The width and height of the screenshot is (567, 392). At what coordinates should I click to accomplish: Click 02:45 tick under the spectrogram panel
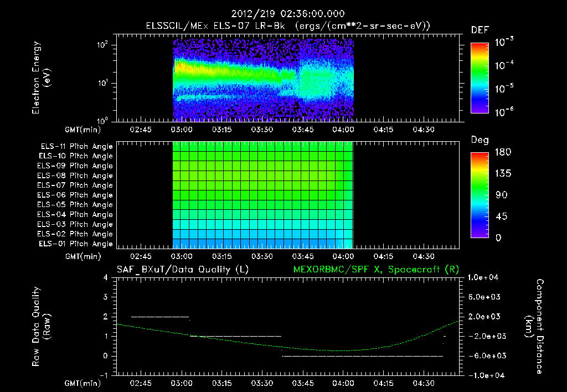pos(141,130)
